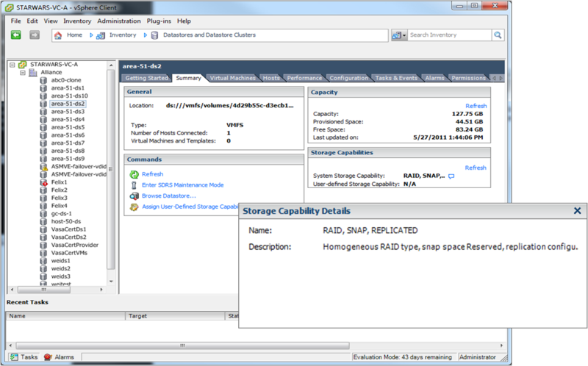Select the weids3 datastore
Viewport: 588px width, 366px height.
(61, 277)
